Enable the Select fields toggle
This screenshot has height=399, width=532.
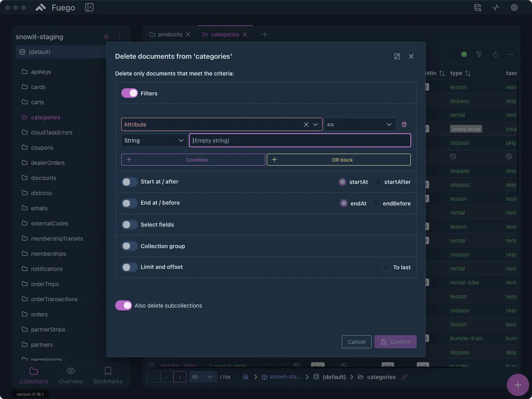130,225
